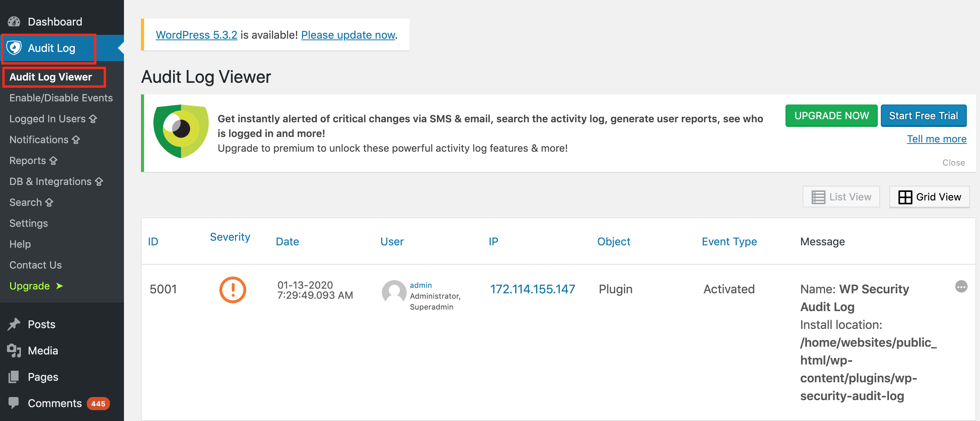
Task: Click the green arrow beside Upgrade
Action: pos(59,286)
